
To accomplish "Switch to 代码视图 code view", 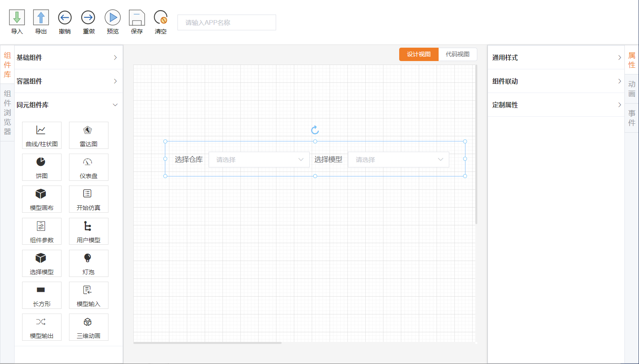I will [458, 54].
